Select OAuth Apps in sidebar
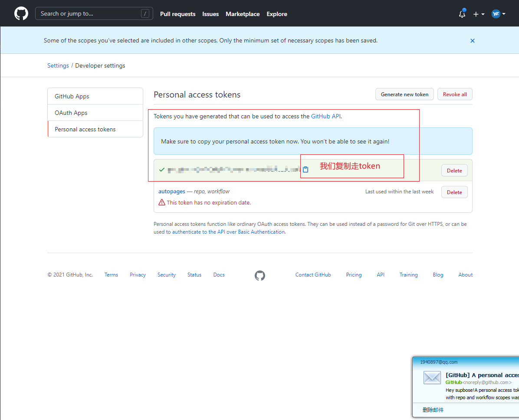The image size is (519, 420). click(95, 113)
